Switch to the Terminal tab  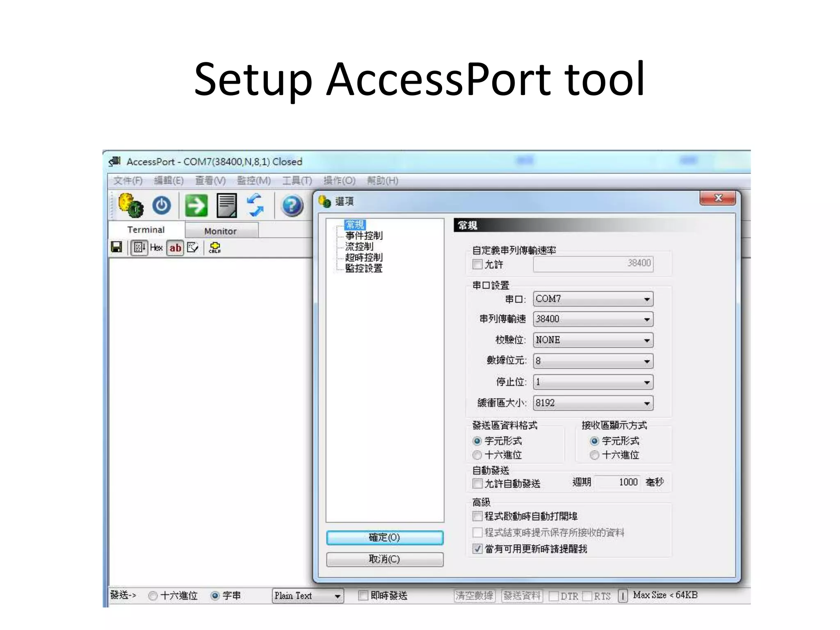tap(146, 230)
